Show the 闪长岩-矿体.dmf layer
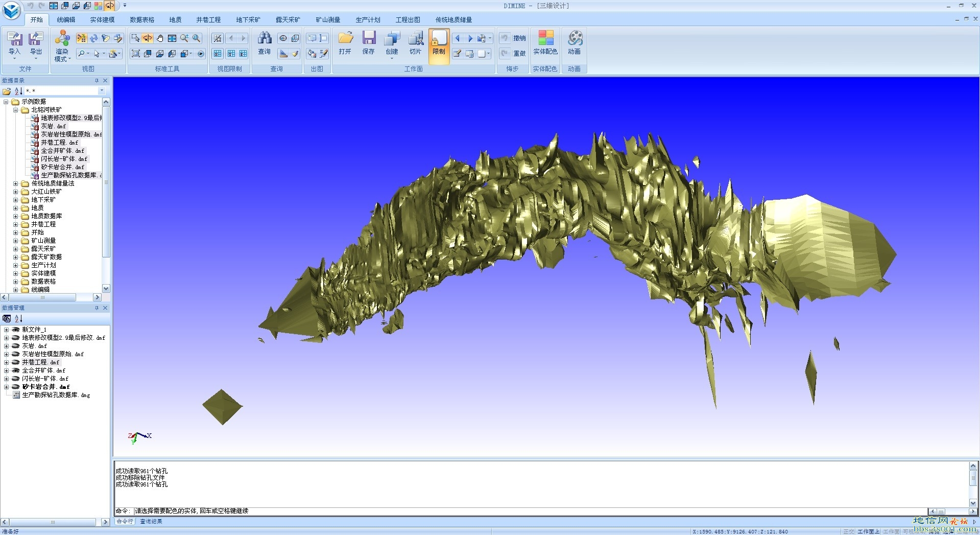Screen dimensions: 980x535 [x=16, y=379]
